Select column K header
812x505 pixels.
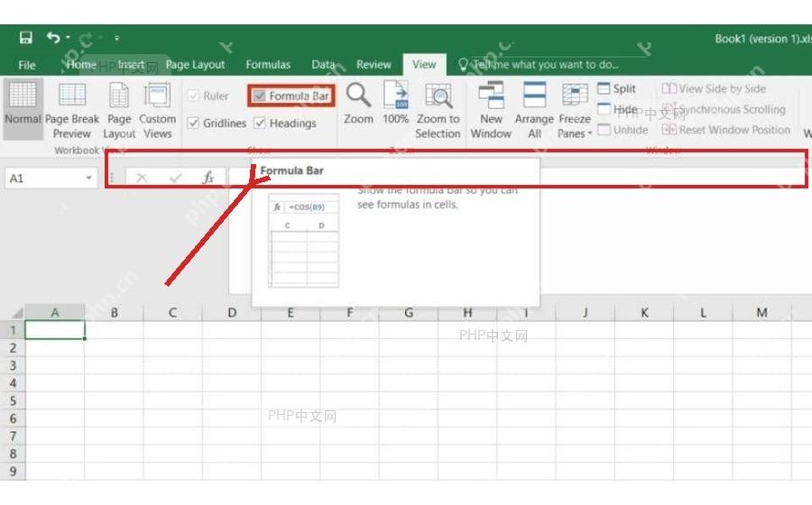644,313
